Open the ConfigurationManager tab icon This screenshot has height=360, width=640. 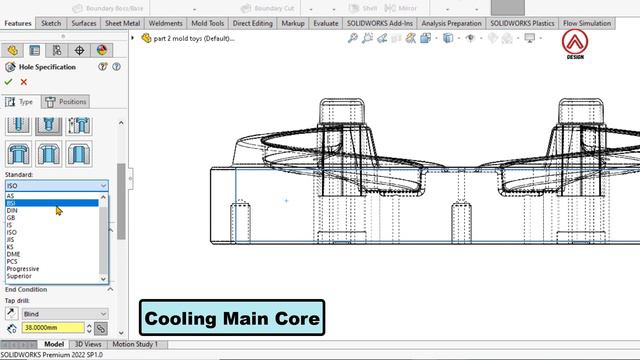(x=57, y=50)
